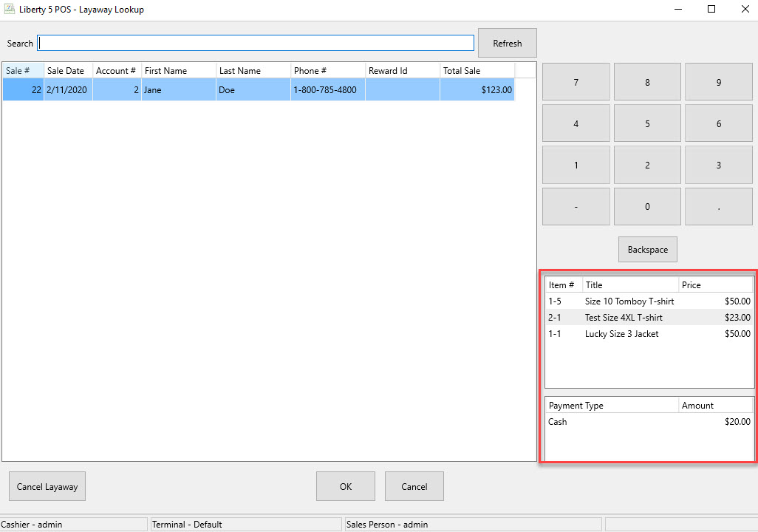
Task: Tap keypad number 3
Action: coord(719,166)
